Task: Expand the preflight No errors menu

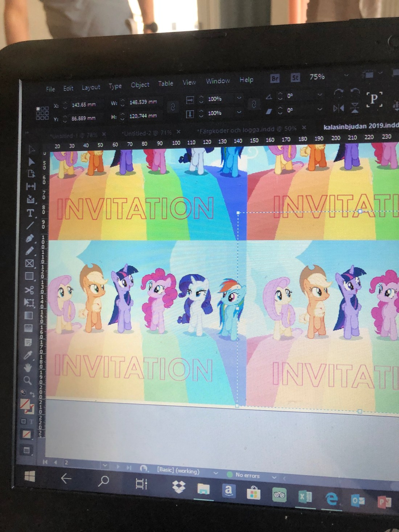Action: [274, 477]
